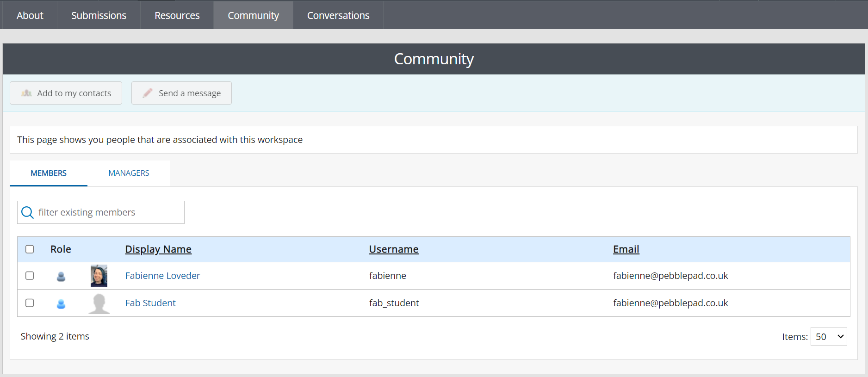Click the Showing 2 items text
Image resolution: width=868 pixels, height=377 pixels.
click(55, 336)
